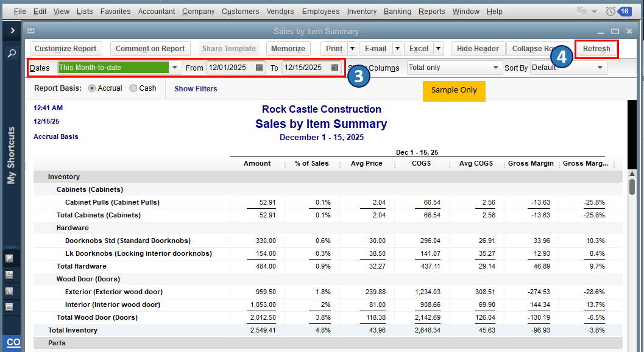
Task: Click the Customize Report button
Action: [x=65, y=49]
